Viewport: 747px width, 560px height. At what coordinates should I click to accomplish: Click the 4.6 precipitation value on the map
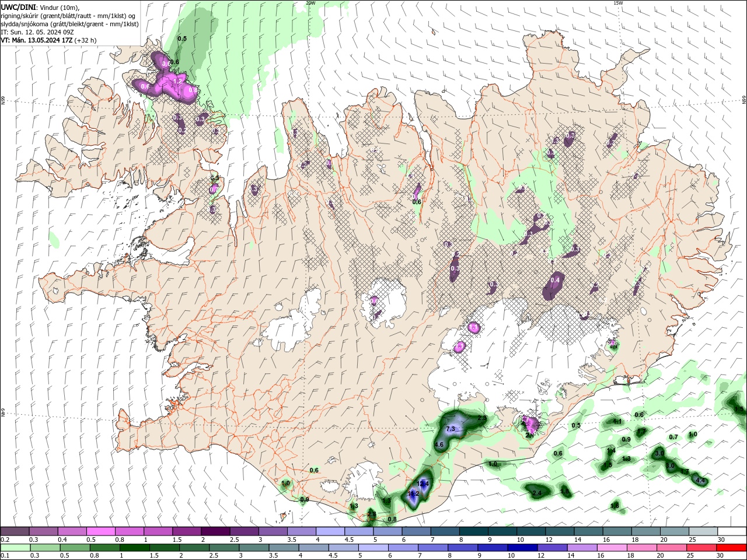tap(440, 444)
